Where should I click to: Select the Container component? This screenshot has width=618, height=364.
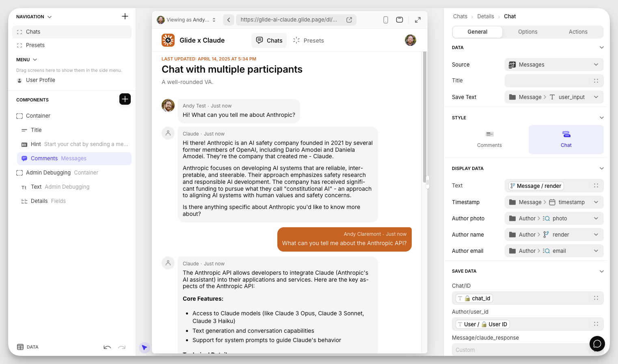[x=72, y=116]
